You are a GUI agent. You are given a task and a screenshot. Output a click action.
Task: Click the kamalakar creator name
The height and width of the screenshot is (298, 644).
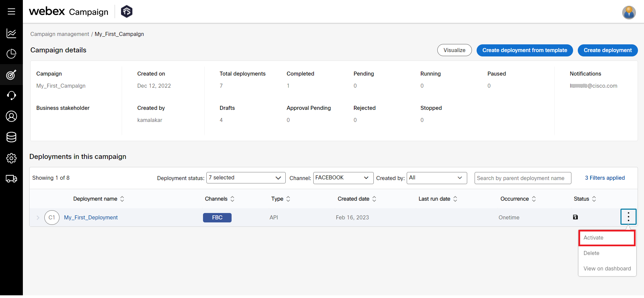click(150, 120)
